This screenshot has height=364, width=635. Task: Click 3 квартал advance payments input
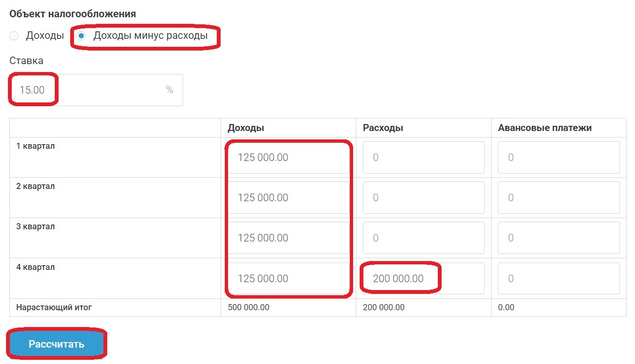pyautogui.click(x=558, y=238)
